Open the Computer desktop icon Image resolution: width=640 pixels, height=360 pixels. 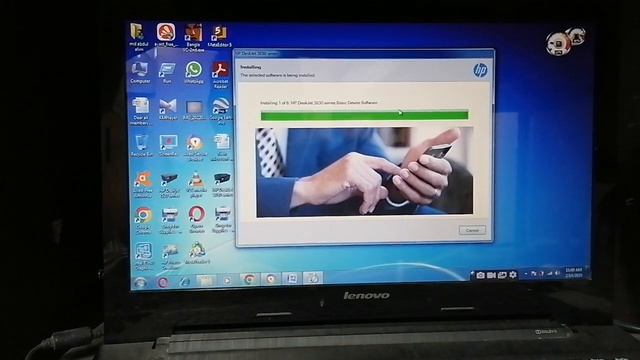point(140,73)
